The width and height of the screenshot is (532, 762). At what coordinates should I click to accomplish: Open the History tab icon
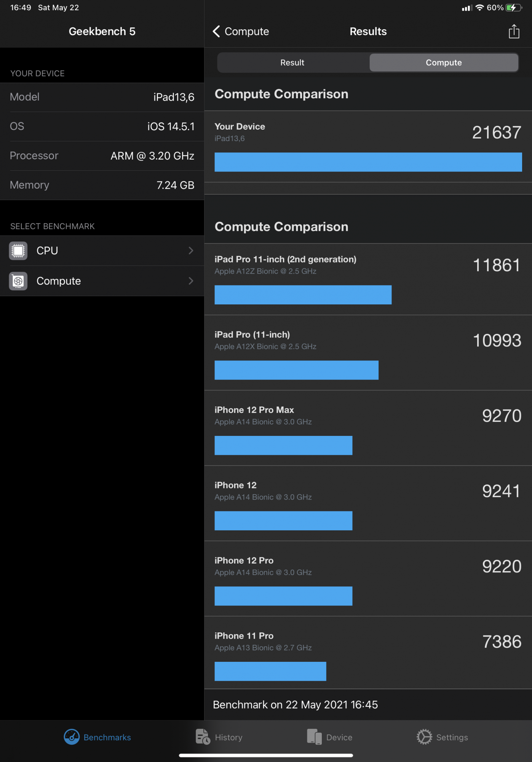(203, 737)
